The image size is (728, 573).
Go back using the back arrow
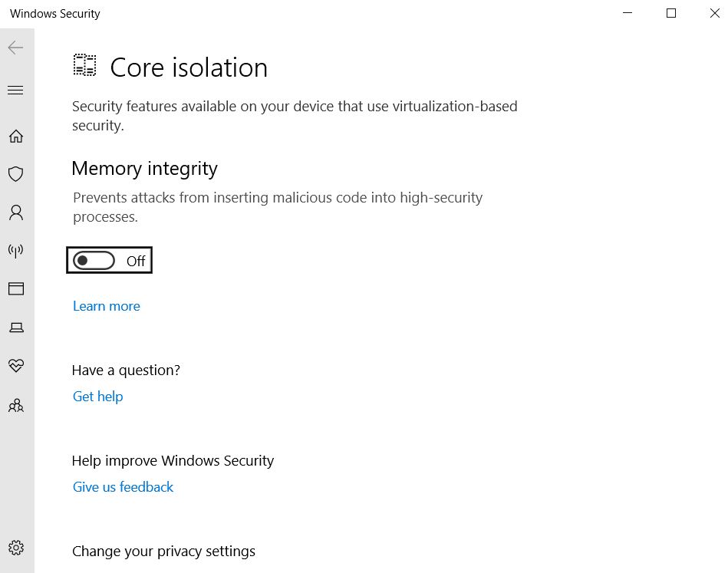click(15, 48)
